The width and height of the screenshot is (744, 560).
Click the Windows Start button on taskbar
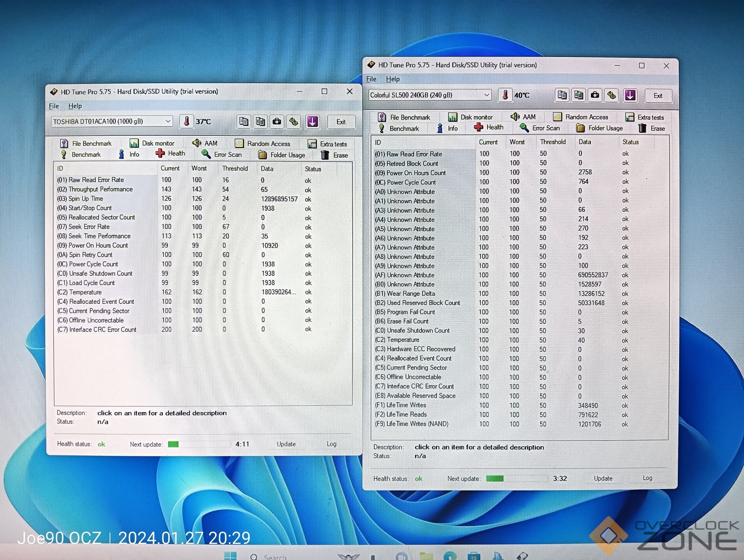pyautogui.click(x=230, y=556)
